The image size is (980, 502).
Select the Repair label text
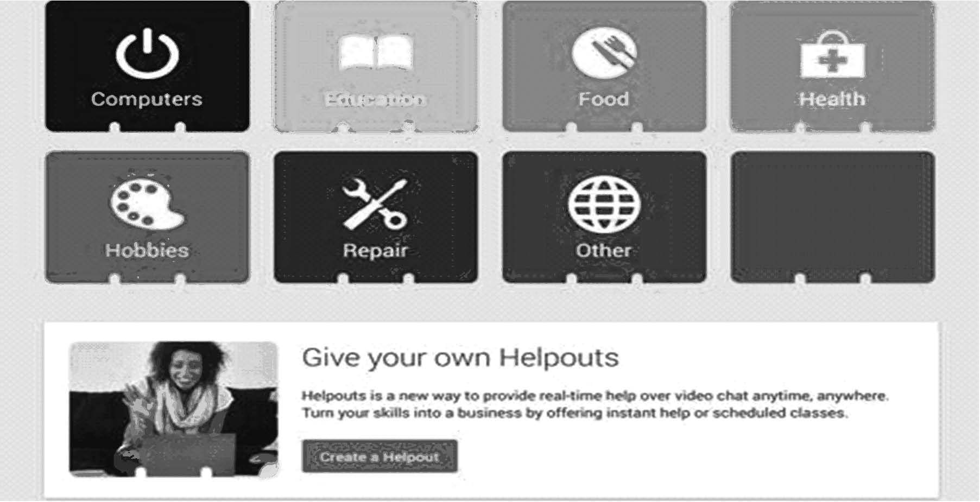pos(375,250)
